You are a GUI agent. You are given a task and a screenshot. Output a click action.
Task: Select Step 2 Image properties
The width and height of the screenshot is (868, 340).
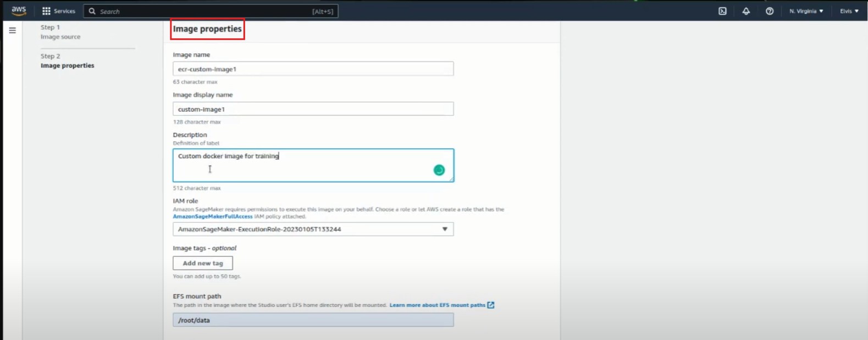pos(67,65)
